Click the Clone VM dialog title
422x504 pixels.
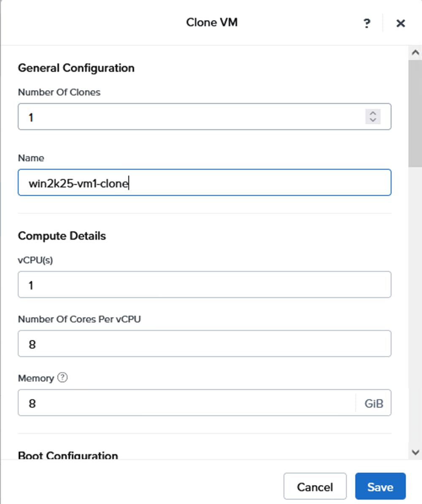(x=212, y=23)
